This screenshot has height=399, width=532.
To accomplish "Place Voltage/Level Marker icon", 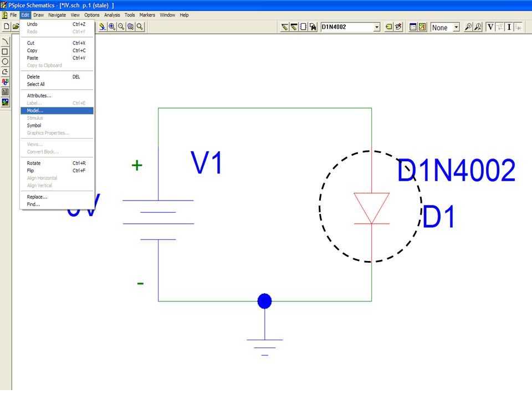I will [468, 27].
